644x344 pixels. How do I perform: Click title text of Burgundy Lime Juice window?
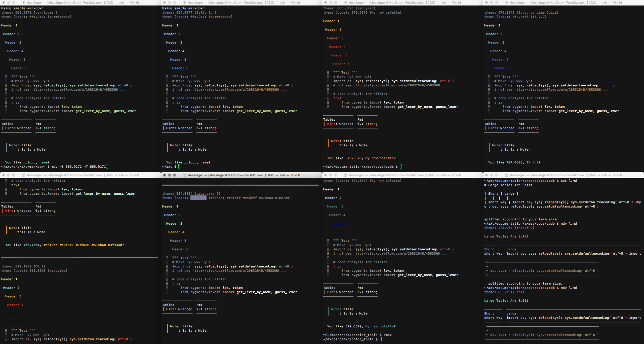566,3
